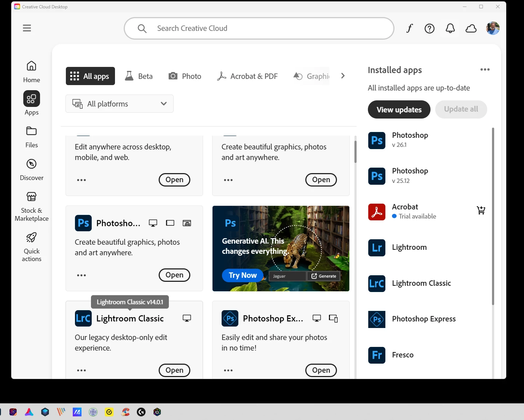Open the hamburger menu
The image size is (524, 420).
(x=27, y=28)
